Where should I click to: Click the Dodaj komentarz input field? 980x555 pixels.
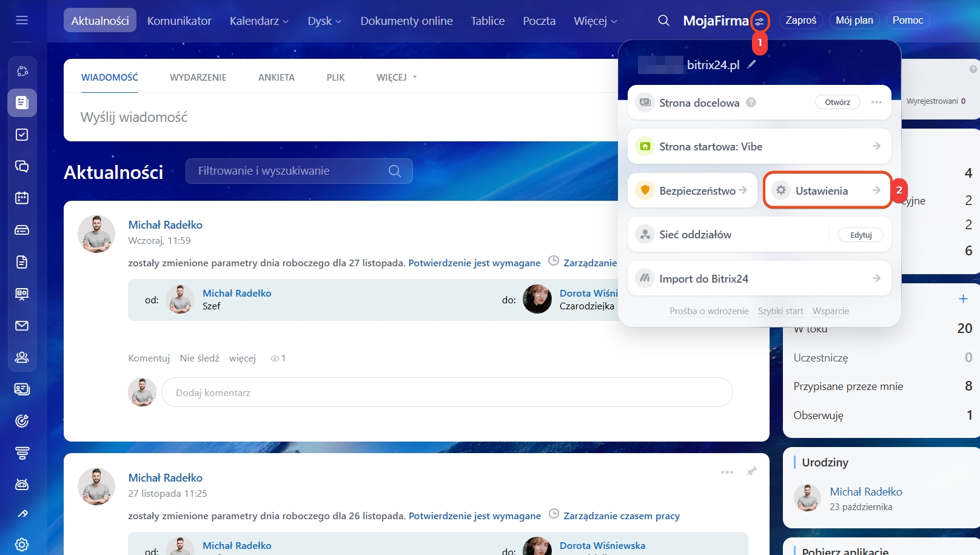(x=446, y=392)
